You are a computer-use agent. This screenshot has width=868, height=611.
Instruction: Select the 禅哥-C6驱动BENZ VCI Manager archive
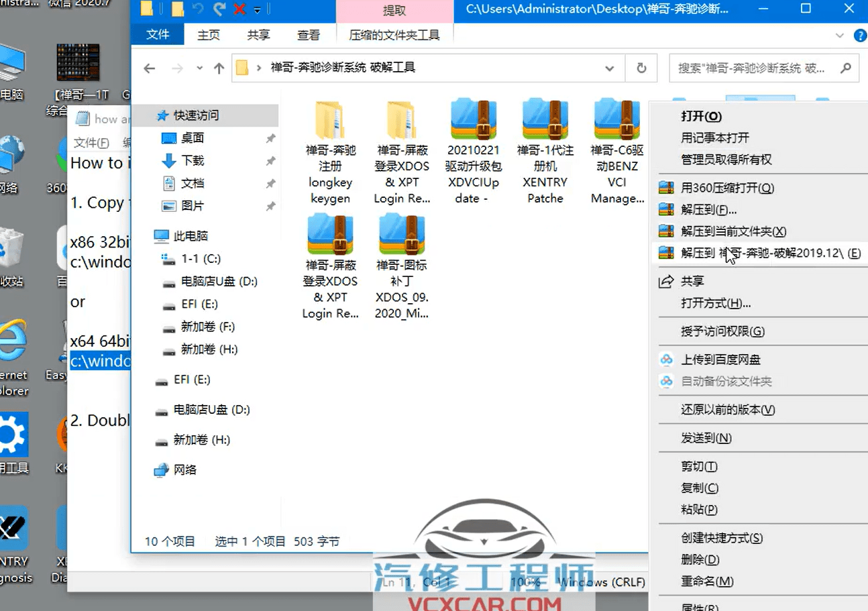[x=615, y=121]
